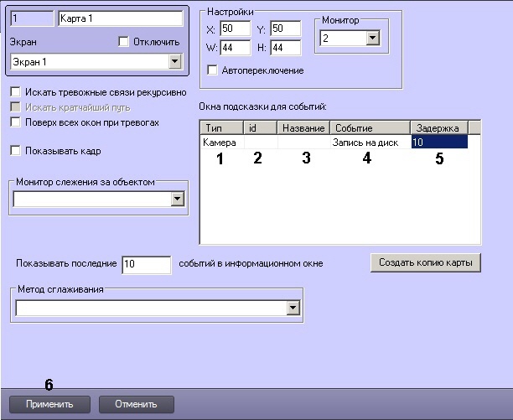This screenshot has width=513, height=420.
Task: Toggle Показывать кадр checkbox
Action: pos(15,151)
